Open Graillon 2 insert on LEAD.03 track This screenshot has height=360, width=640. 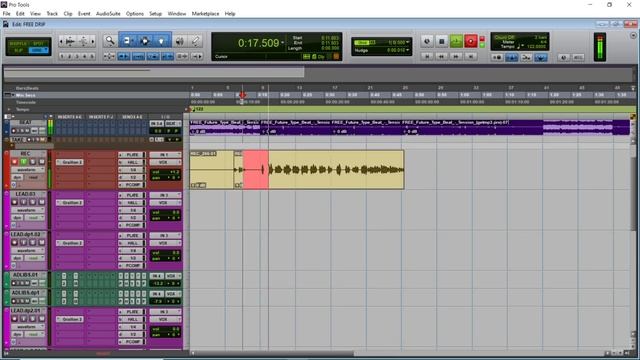pos(70,202)
